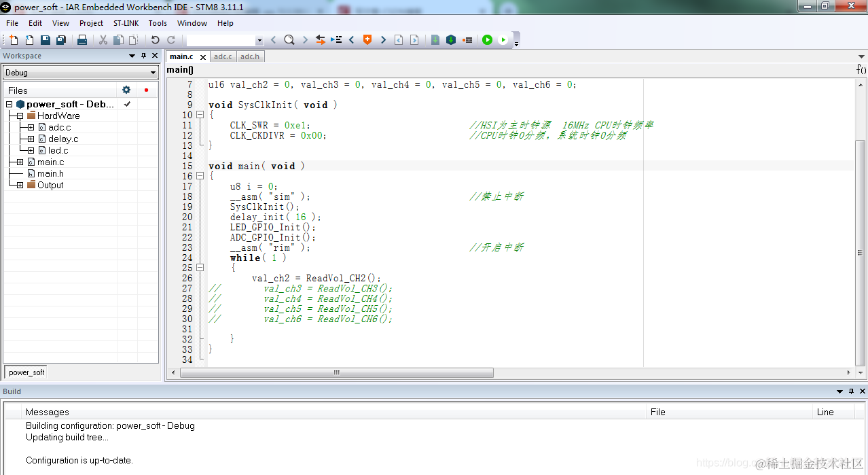Click the function list f() icon

click(861, 69)
